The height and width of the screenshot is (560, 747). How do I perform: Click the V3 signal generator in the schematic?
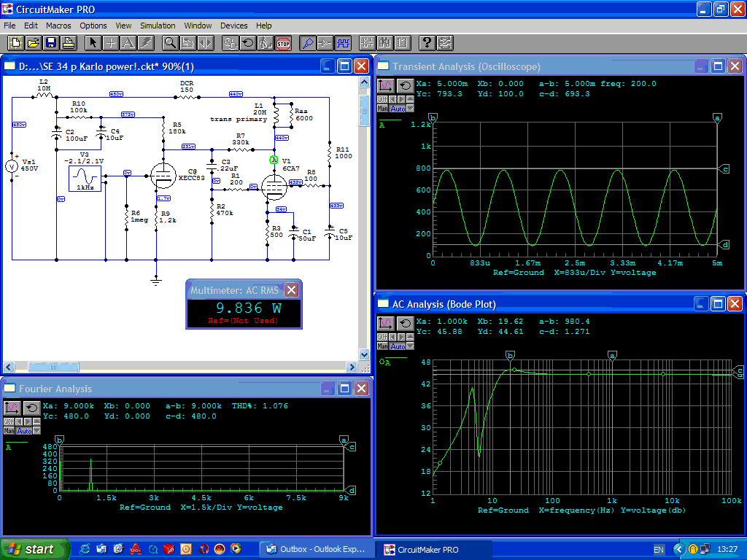(85, 179)
